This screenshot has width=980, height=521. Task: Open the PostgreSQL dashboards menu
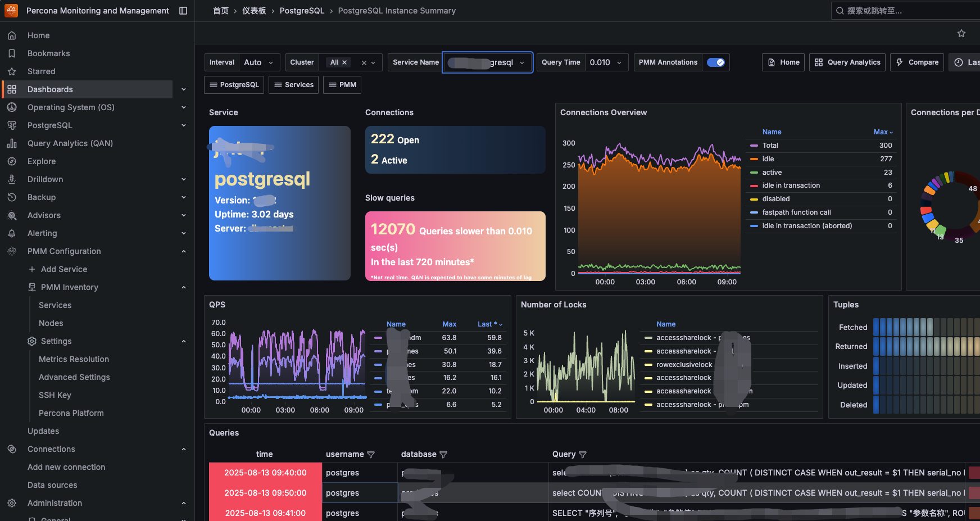pyautogui.click(x=234, y=85)
